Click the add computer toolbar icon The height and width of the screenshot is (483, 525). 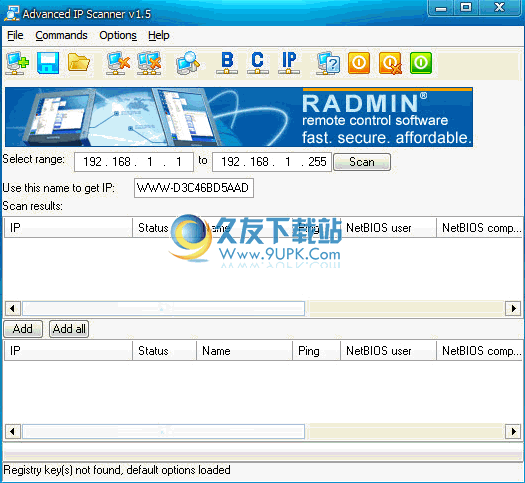[x=17, y=63]
